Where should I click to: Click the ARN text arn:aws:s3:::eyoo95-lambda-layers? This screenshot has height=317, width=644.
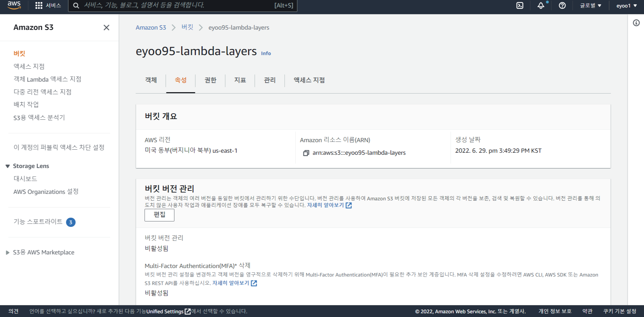pos(359,153)
